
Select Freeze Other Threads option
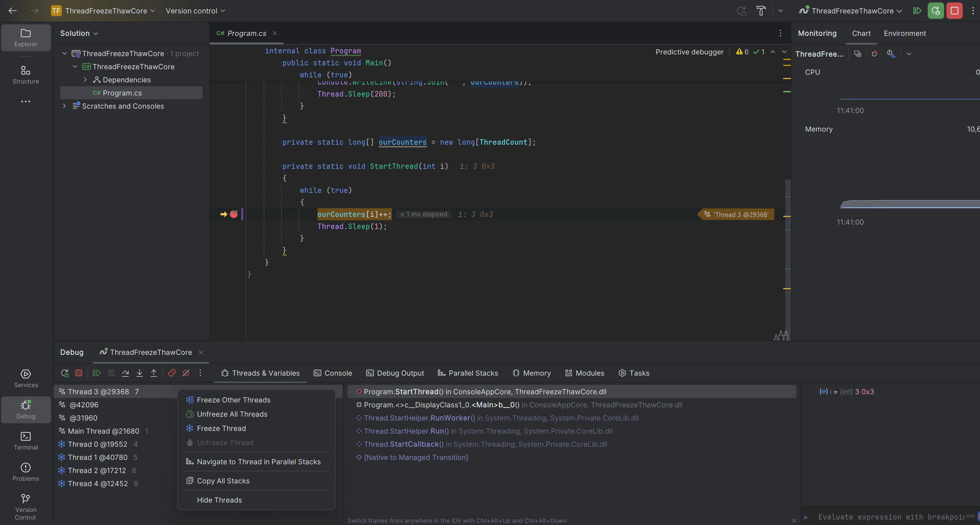point(233,400)
